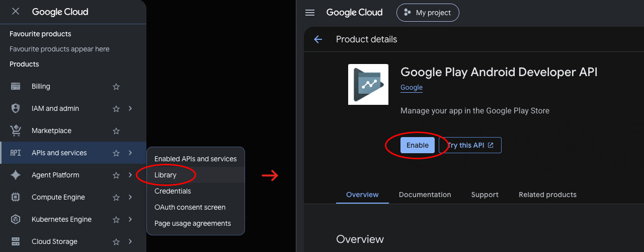Open the Google publisher link
The image size is (644, 252).
point(412,87)
